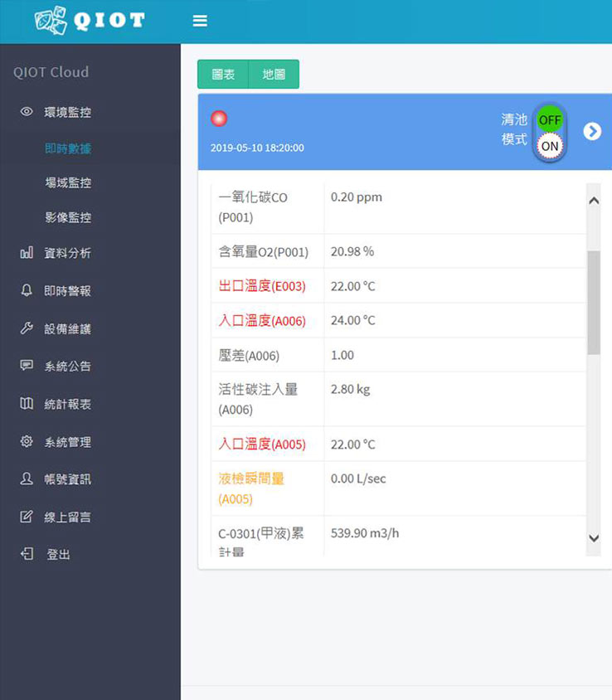Select the 出口溫度(E003) row

(x=262, y=286)
